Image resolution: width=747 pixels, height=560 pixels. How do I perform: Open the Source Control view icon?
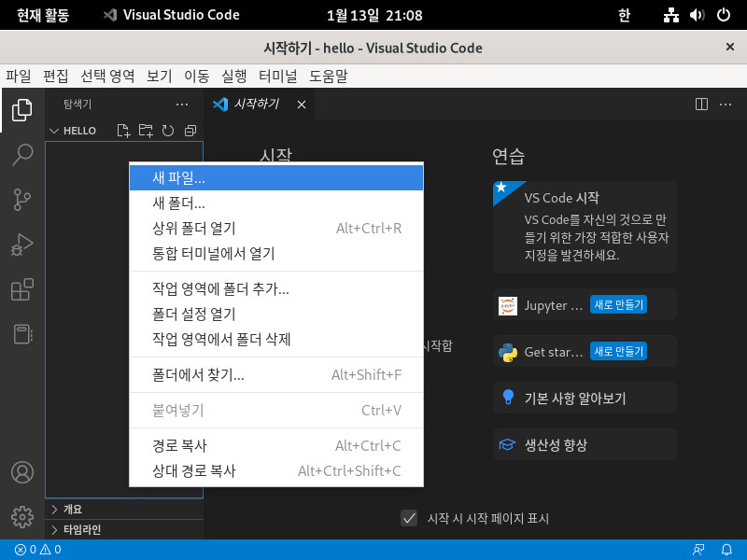point(21,200)
